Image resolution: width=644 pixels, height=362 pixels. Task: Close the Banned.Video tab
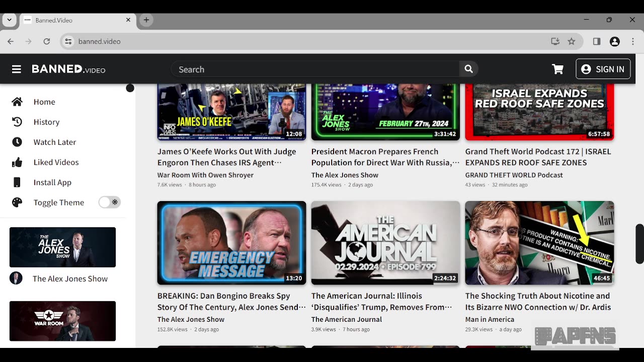(x=128, y=20)
